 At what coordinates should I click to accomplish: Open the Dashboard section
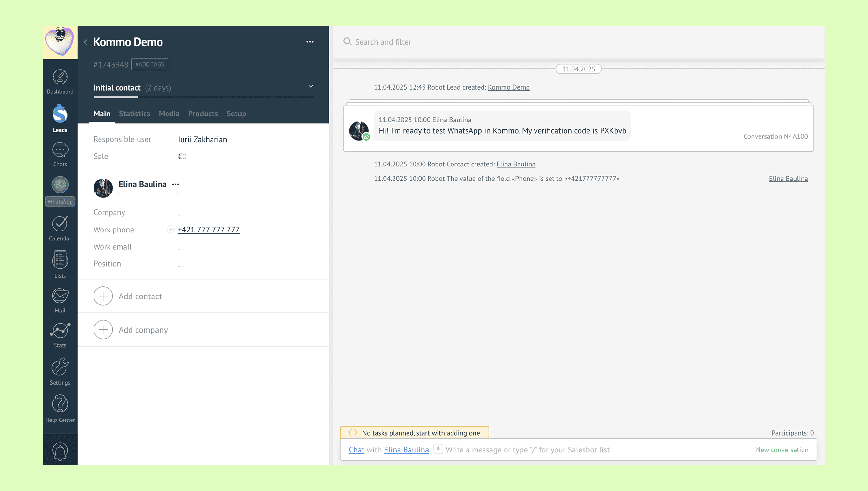(60, 81)
